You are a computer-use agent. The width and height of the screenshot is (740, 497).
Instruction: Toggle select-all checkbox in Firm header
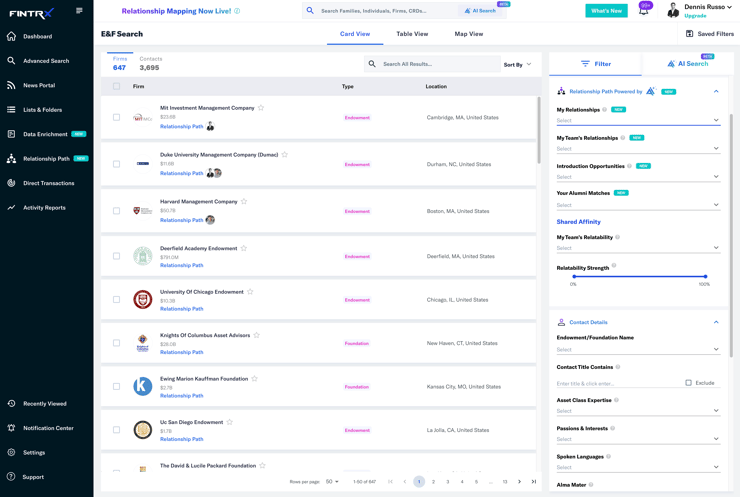coord(117,86)
